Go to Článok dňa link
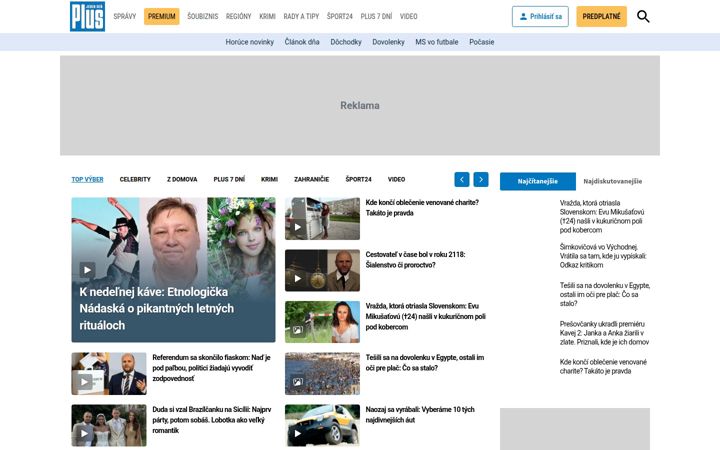Viewport: 720px width, 450px height. click(x=302, y=42)
